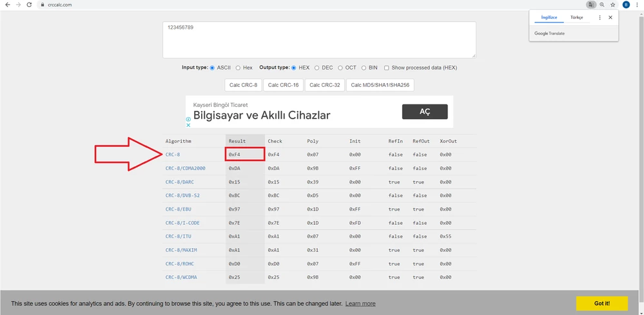
Task: Open the CRC-8/CDMA2000 algorithm link
Action: point(185,168)
